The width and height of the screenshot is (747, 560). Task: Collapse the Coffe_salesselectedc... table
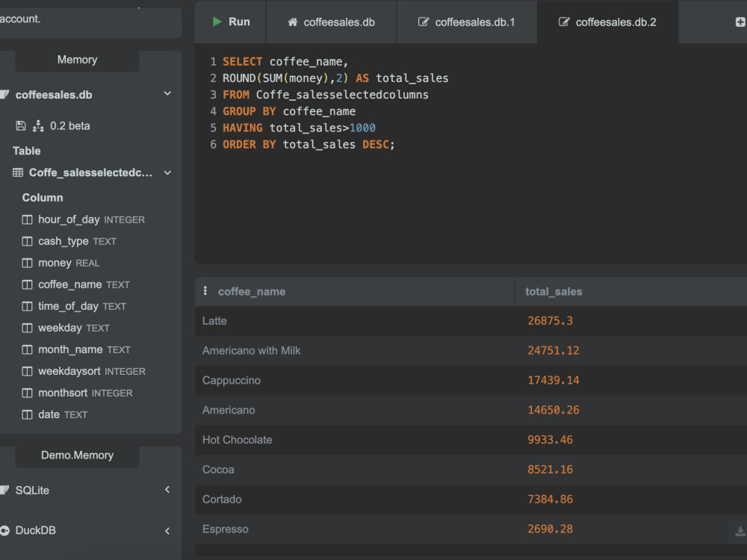167,173
